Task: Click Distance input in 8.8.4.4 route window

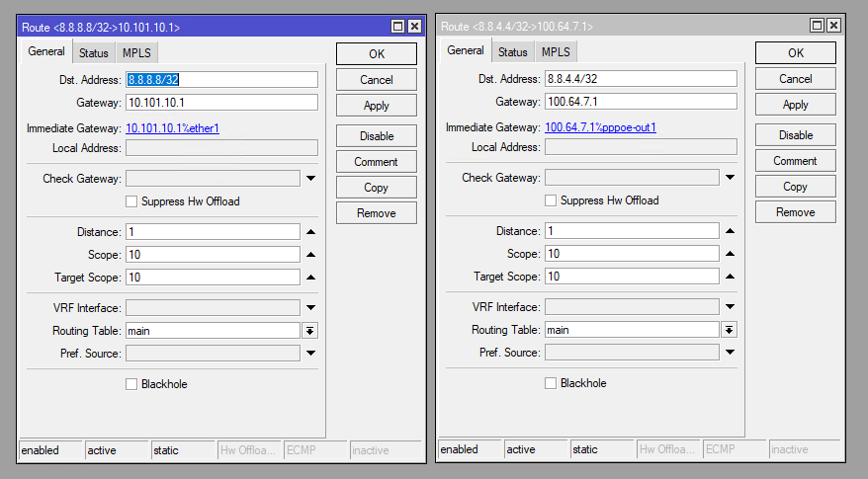Action: click(632, 231)
